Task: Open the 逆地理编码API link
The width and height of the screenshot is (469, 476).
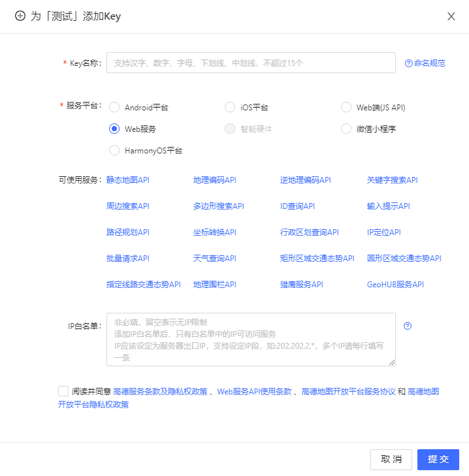Action: [306, 180]
